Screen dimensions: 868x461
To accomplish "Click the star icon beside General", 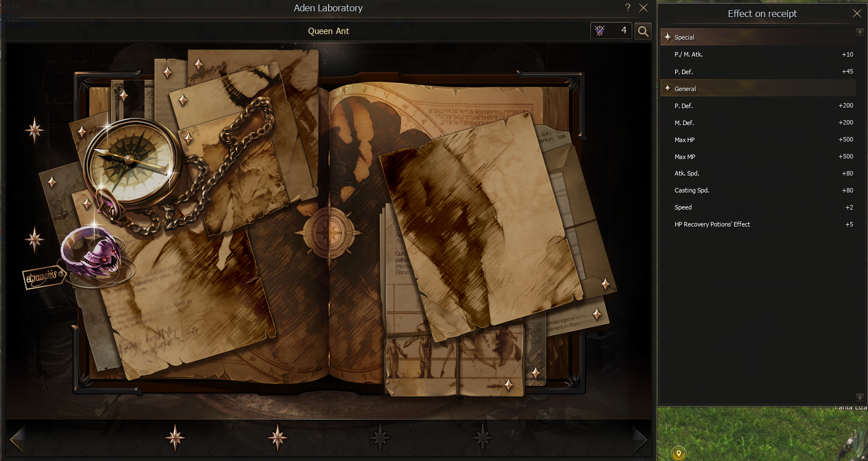I will (667, 88).
